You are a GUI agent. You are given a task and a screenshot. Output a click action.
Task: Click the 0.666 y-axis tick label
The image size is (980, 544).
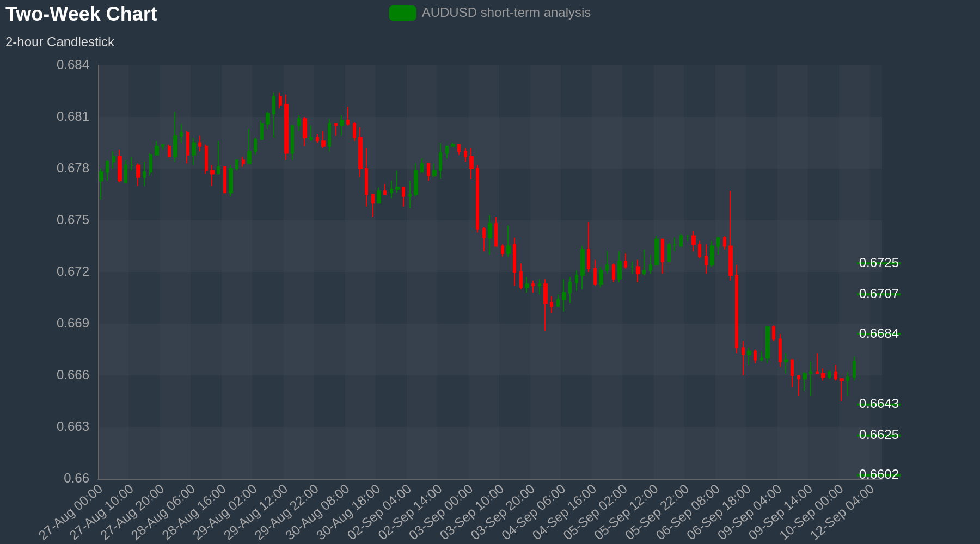pyautogui.click(x=73, y=375)
